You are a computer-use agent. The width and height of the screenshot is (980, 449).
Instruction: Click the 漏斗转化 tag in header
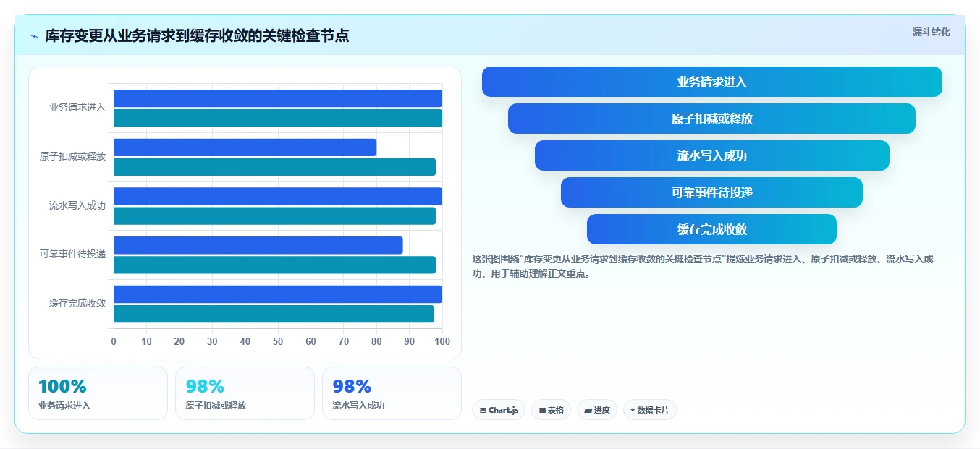pos(931,33)
